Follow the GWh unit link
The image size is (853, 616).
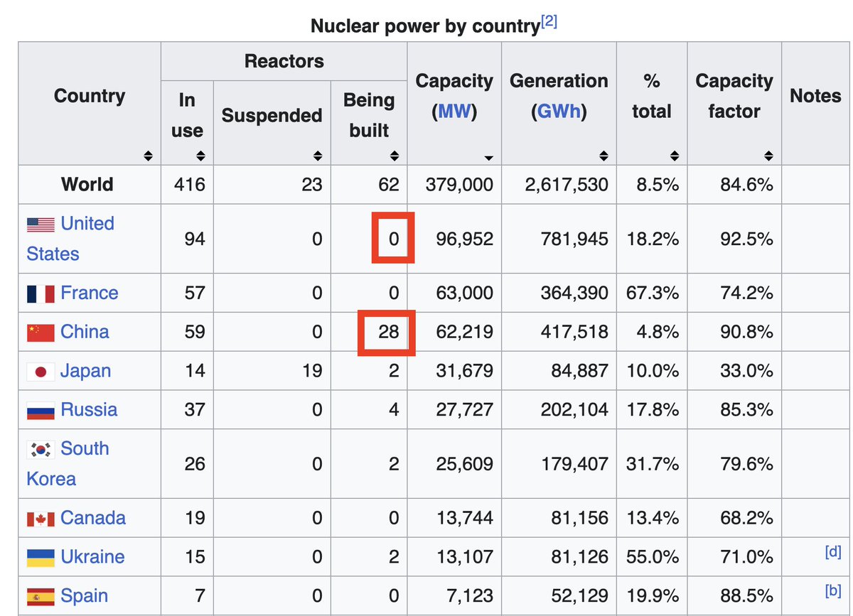pos(559,112)
